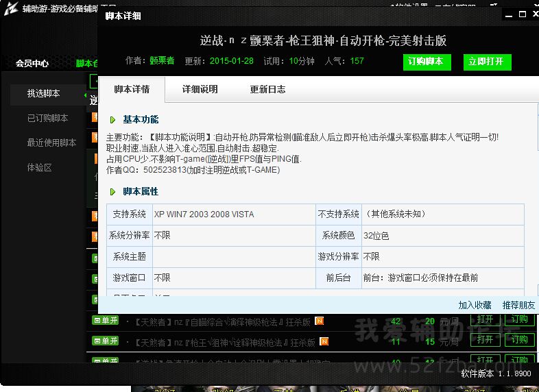The width and height of the screenshot is (539, 392).
Task: Click the 支持系统 label cell
Action: tap(130, 215)
